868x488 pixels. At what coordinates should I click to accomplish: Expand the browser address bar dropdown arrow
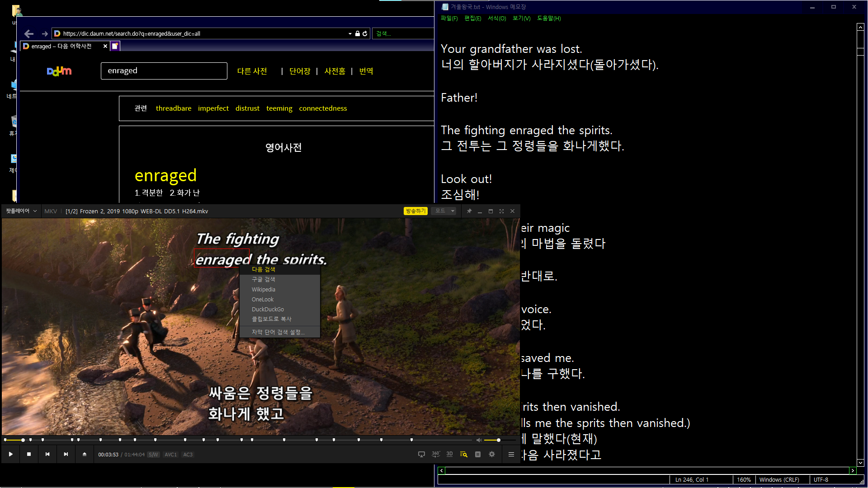tap(350, 33)
